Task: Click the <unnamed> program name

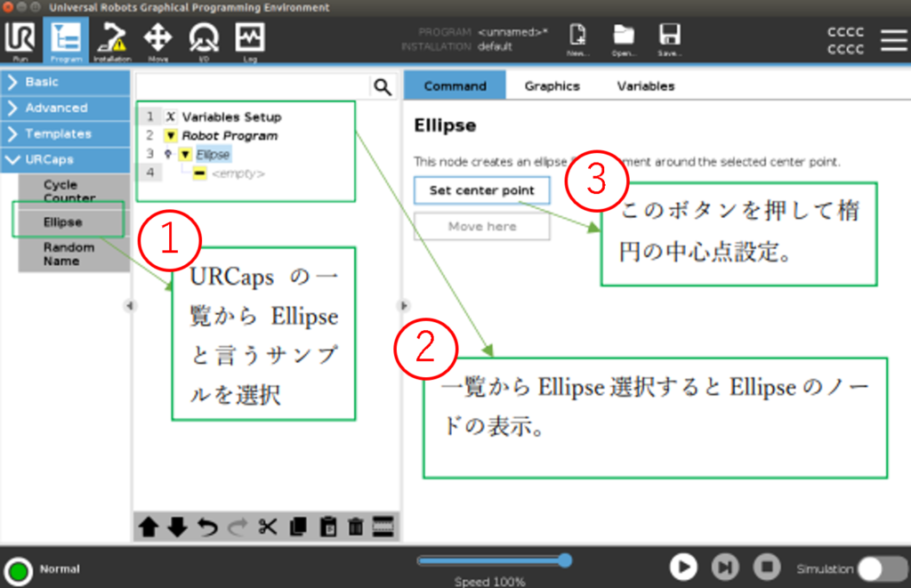Action: point(512,32)
